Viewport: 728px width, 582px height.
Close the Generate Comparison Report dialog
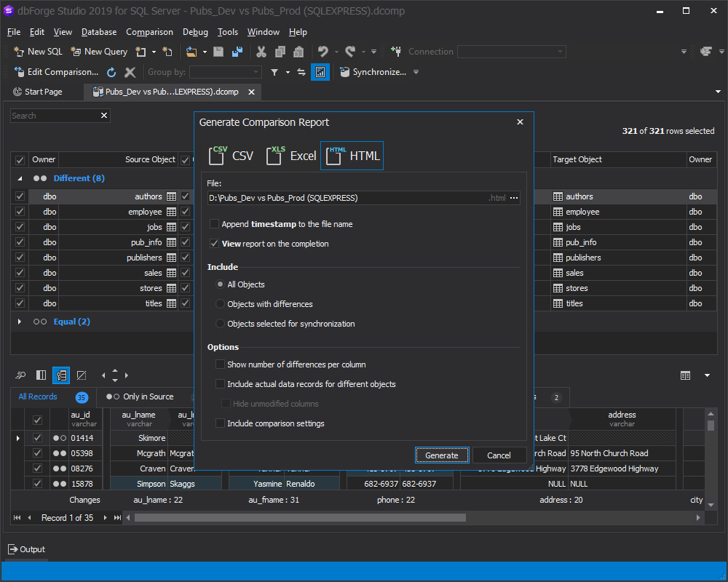[520, 121]
